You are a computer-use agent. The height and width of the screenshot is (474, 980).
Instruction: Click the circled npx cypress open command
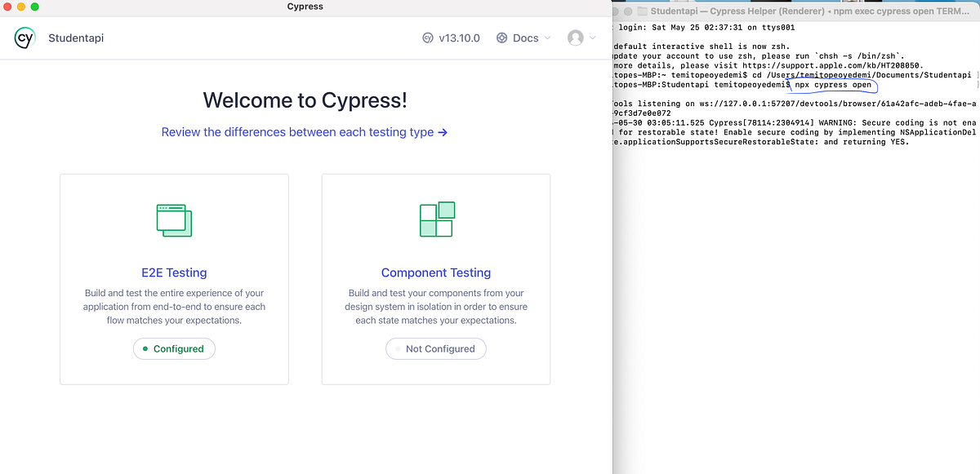(832, 84)
